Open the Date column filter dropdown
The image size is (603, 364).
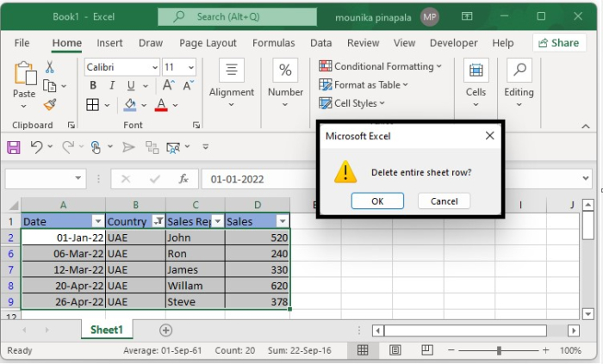coord(98,221)
